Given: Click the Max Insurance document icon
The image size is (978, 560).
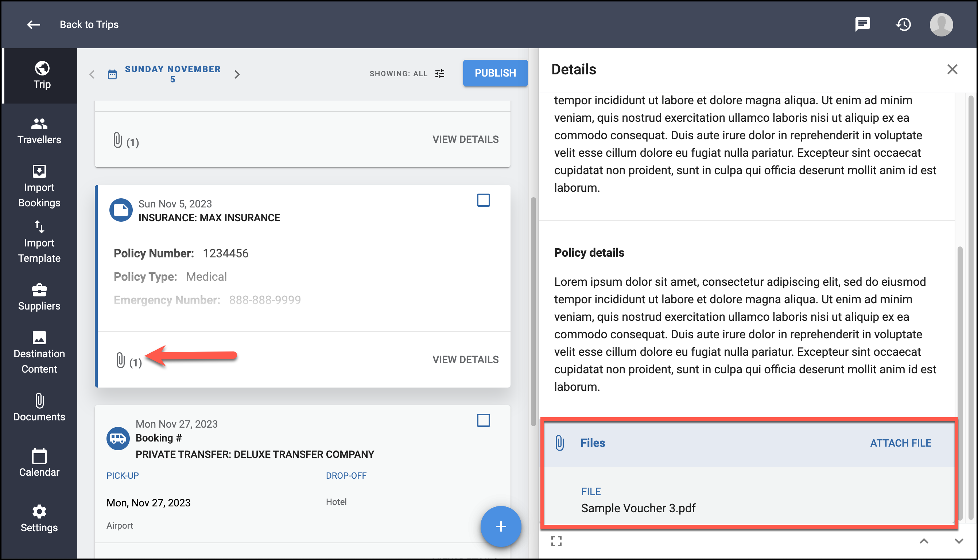Looking at the screenshot, I should pyautogui.click(x=121, y=210).
